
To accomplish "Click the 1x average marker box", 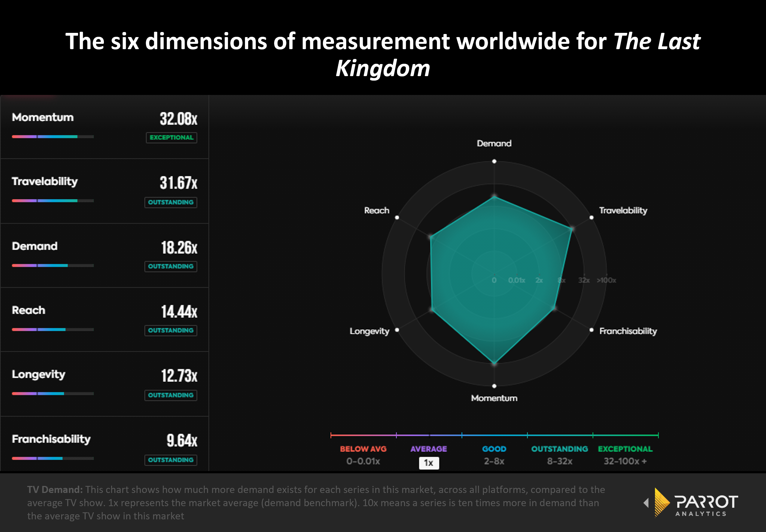I will click(x=429, y=463).
